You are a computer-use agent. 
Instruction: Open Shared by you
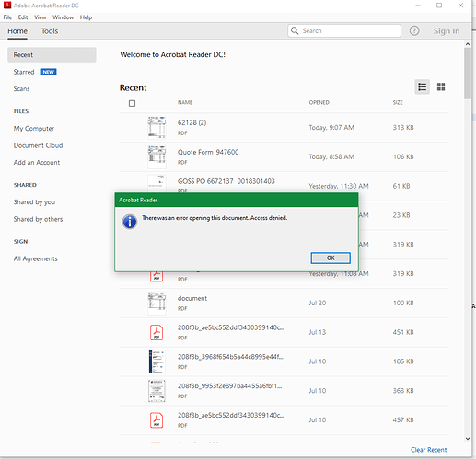click(x=34, y=202)
